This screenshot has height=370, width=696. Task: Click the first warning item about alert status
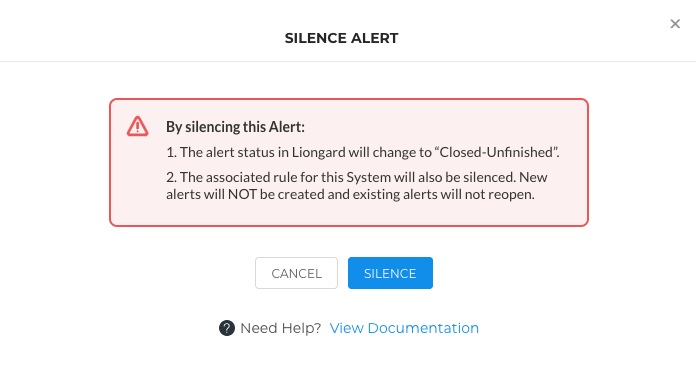[363, 152]
